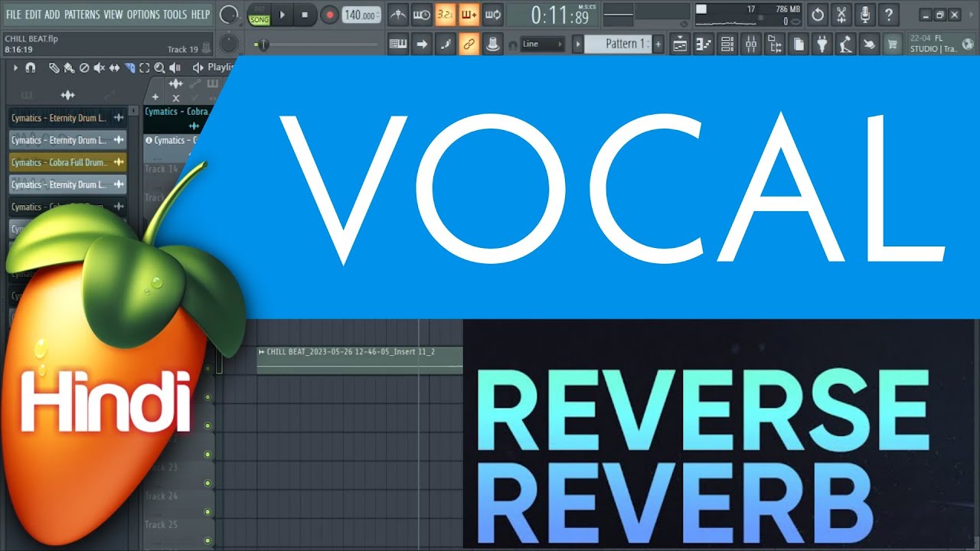Select the playlist Draw pencil tool
Image resolution: width=980 pixels, height=551 pixels.
(x=54, y=67)
